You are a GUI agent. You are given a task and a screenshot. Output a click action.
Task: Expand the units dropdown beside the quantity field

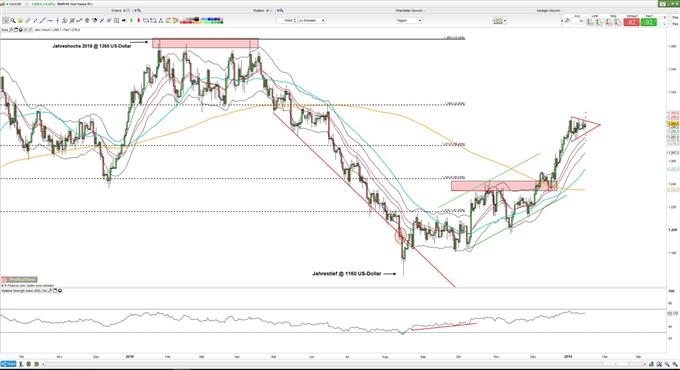[x=311, y=20]
